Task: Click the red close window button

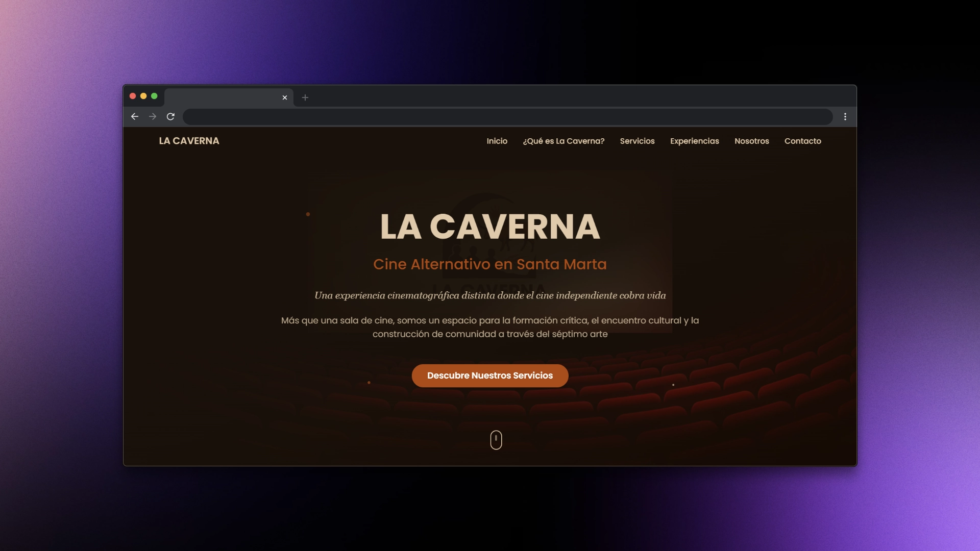Action: pyautogui.click(x=133, y=96)
